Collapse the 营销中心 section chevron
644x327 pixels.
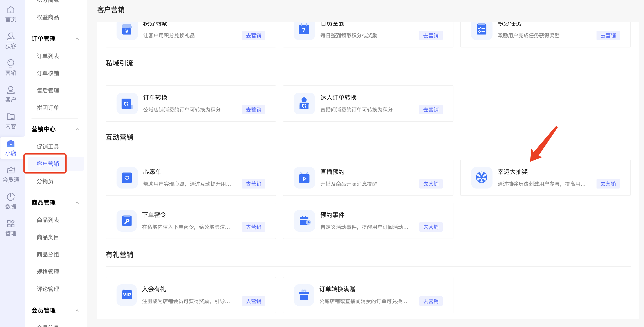click(77, 129)
